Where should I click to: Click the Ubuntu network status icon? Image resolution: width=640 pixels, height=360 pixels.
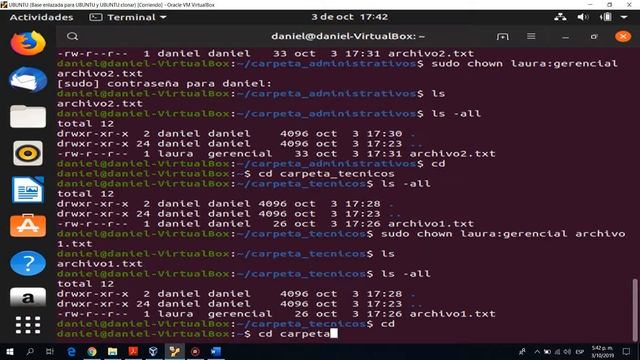[560, 17]
